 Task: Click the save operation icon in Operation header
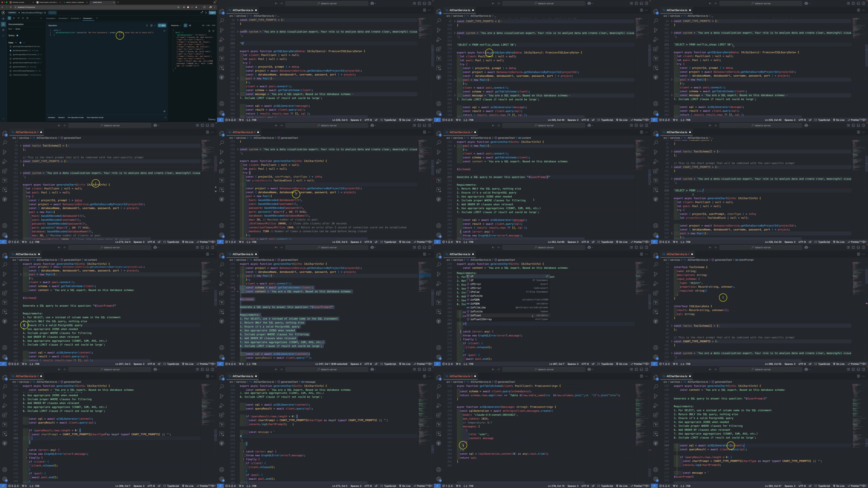tap(152, 25)
